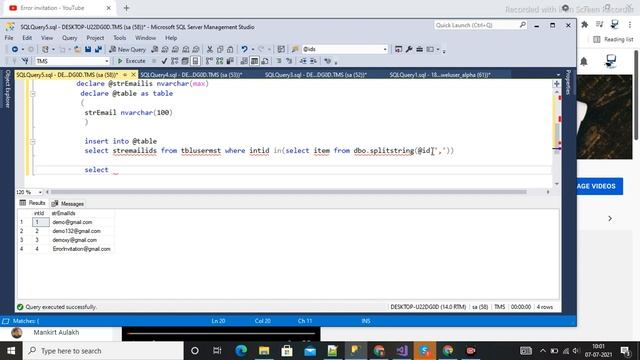This screenshot has width=640, height=360.
Task: Open a new browser tab
Action: coord(126,8)
